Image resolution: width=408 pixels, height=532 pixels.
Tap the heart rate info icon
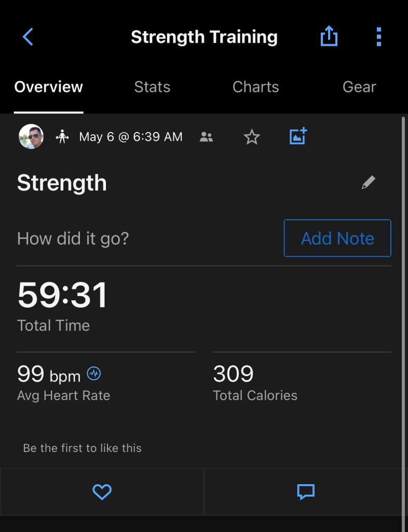click(94, 373)
